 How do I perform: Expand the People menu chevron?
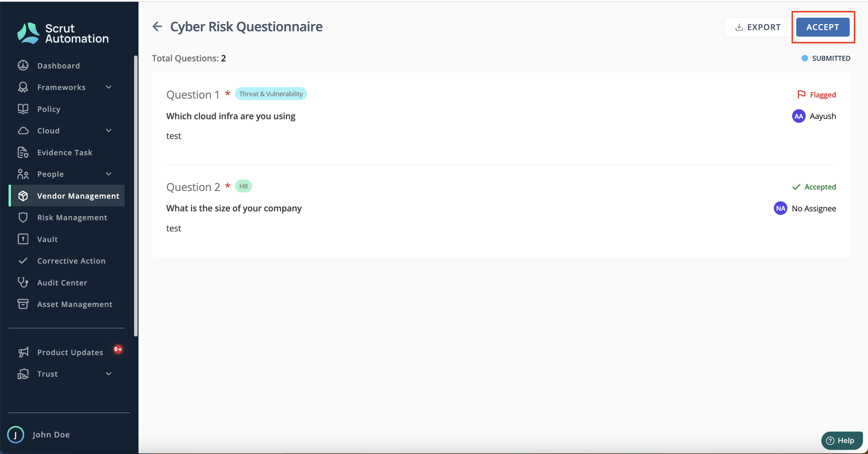[109, 174]
